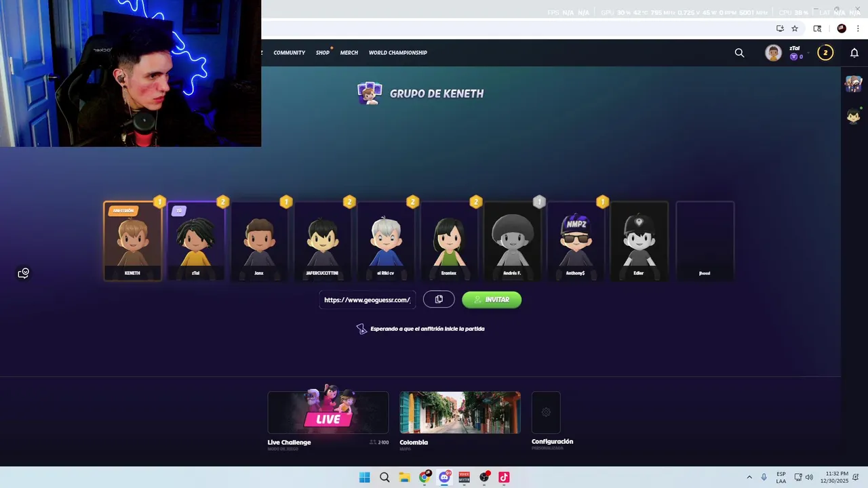Select Andrés F. player card

coord(512,241)
